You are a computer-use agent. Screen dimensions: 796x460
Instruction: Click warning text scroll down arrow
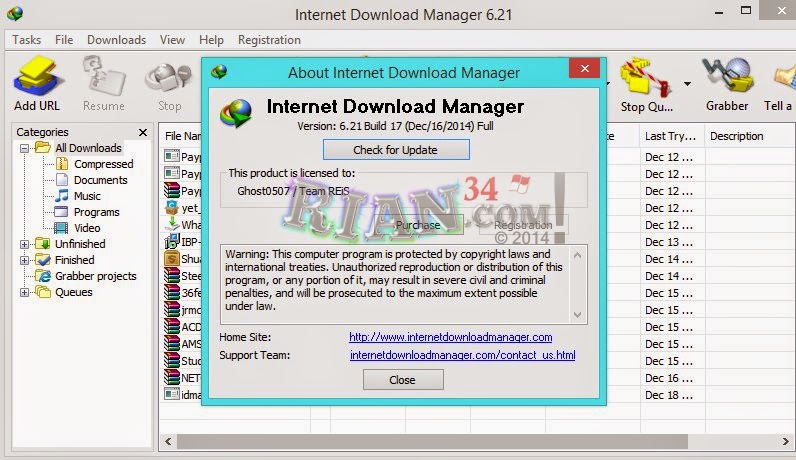(x=577, y=315)
